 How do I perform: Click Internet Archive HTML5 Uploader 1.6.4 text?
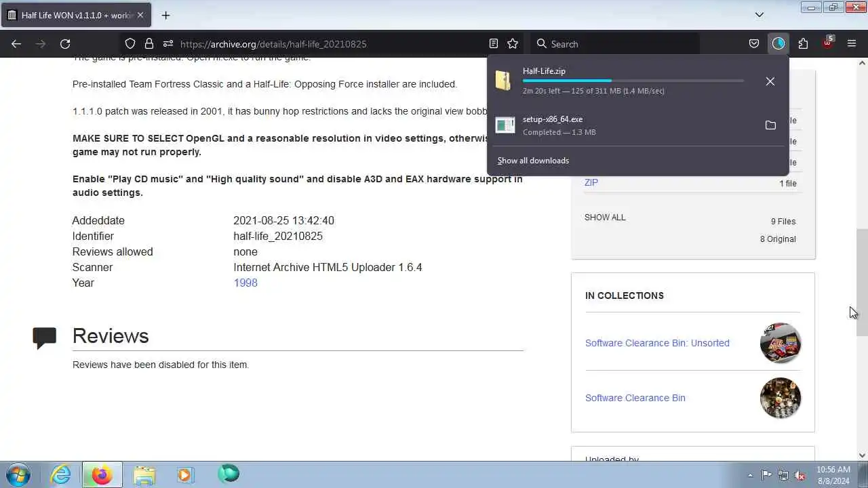coord(328,267)
